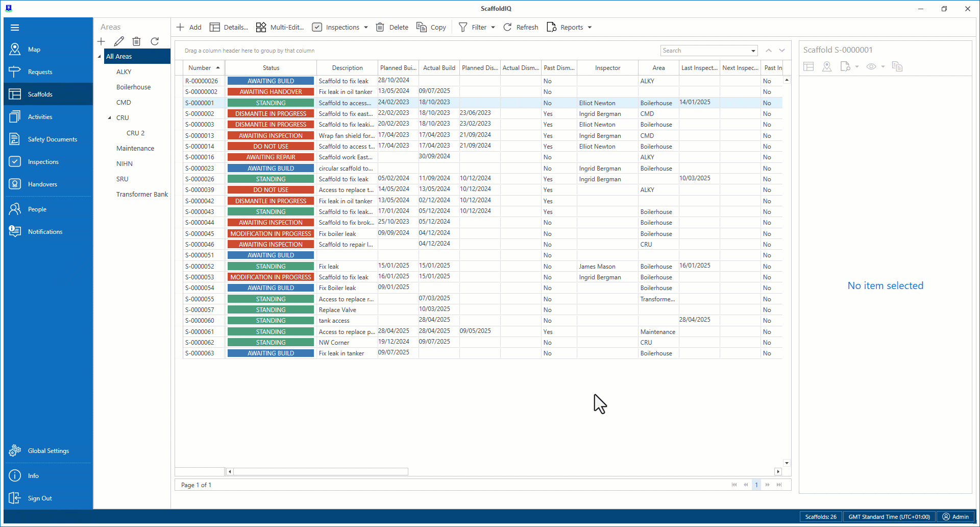The image size is (980, 527).
Task: Delete area using trash icon in Areas panel
Action: pyautogui.click(x=136, y=41)
